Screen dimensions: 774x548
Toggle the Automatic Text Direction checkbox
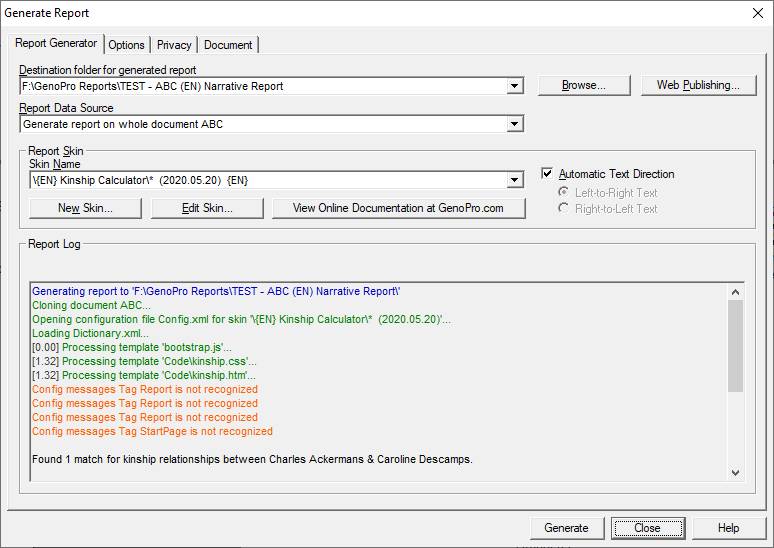547,173
